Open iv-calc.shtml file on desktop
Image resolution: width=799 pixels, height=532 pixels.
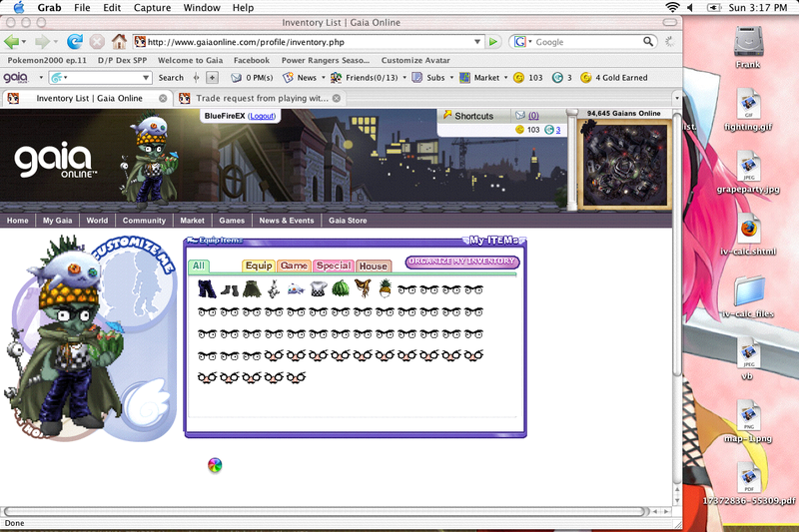[x=748, y=229]
